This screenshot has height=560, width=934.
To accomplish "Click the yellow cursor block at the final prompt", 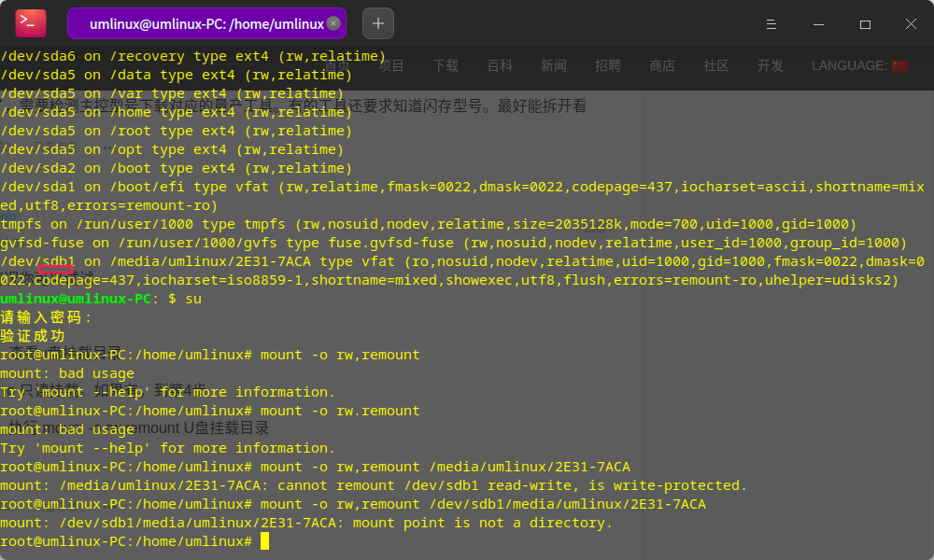I will [264, 541].
